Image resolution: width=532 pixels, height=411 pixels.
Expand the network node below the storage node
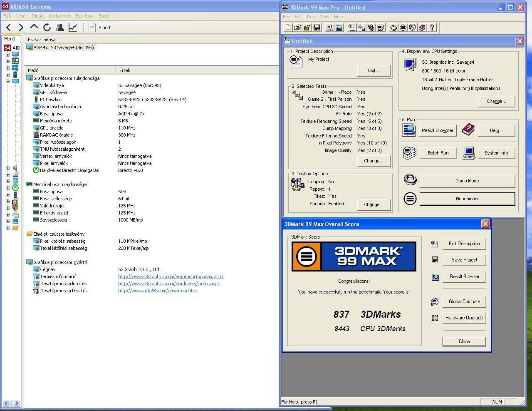pyautogui.click(x=7, y=181)
